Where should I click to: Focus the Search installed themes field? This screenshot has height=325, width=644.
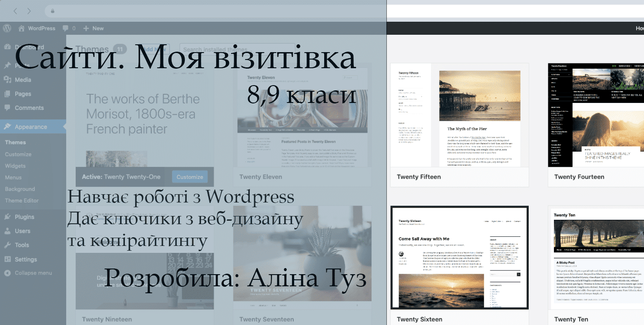(x=237, y=50)
